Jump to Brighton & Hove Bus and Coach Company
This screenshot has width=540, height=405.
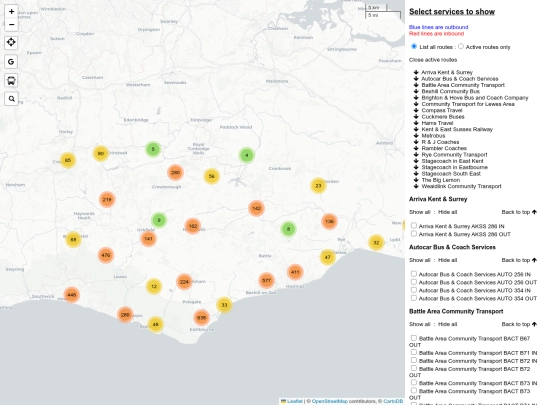click(x=475, y=98)
